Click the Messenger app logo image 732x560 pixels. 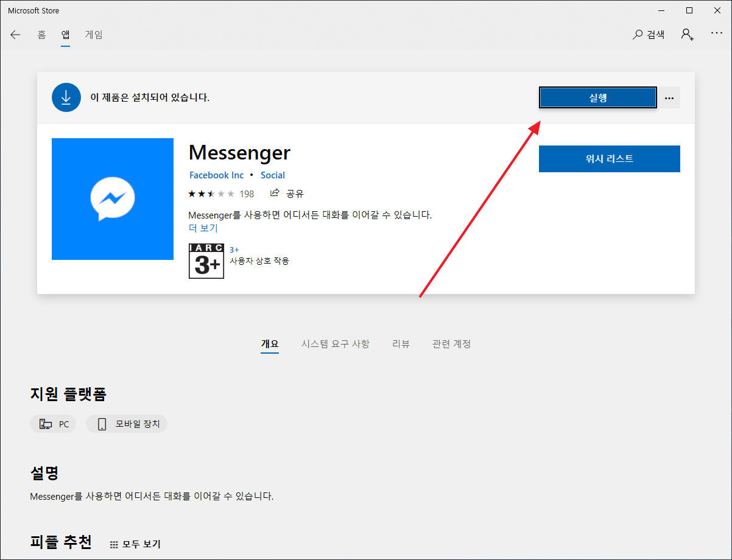(x=113, y=199)
